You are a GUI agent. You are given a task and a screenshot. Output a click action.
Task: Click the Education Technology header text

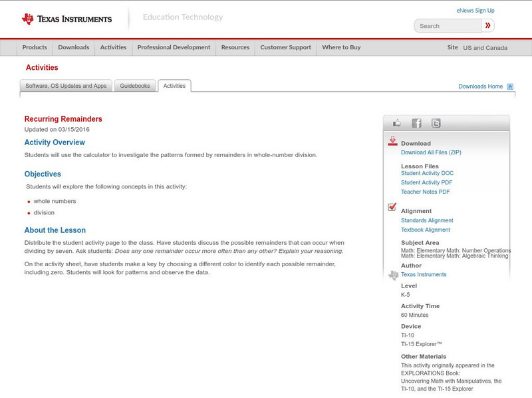[183, 17]
